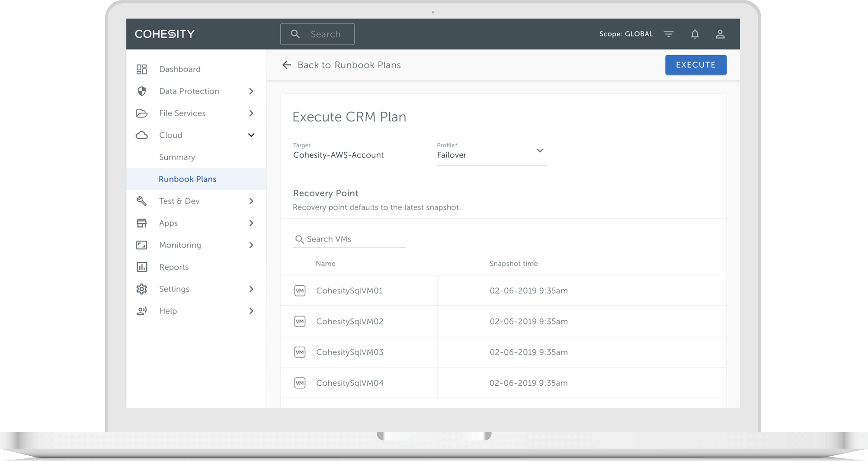Click the Apps store icon

point(141,223)
